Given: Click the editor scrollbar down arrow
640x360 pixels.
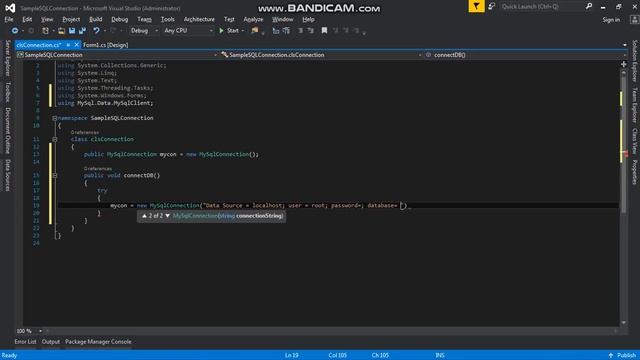Looking at the screenshot, I should (624, 322).
